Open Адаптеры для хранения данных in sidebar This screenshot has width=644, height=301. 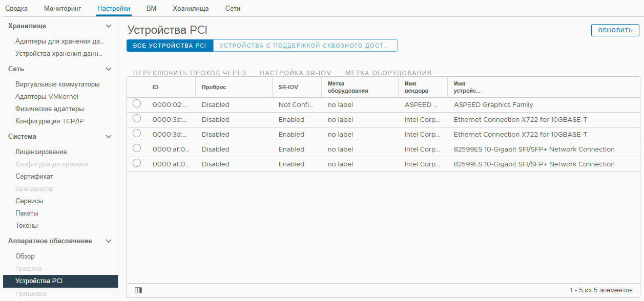pyautogui.click(x=60, y=41)
